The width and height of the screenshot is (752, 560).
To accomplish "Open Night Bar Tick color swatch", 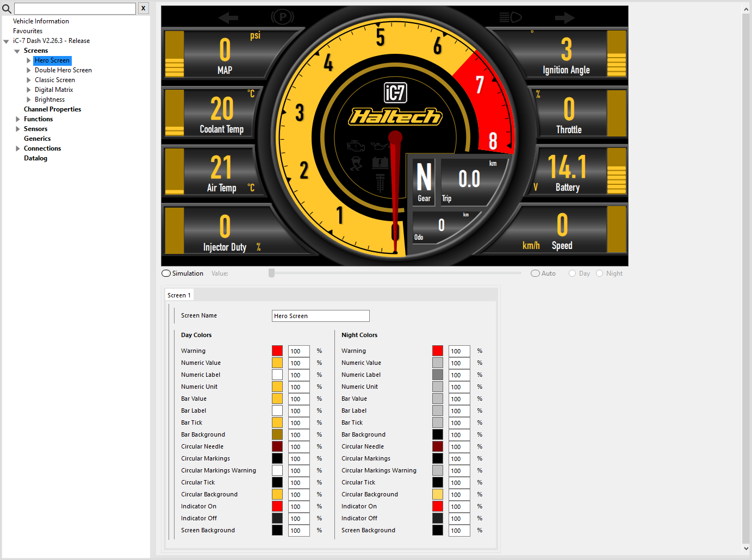I will 438,422.
